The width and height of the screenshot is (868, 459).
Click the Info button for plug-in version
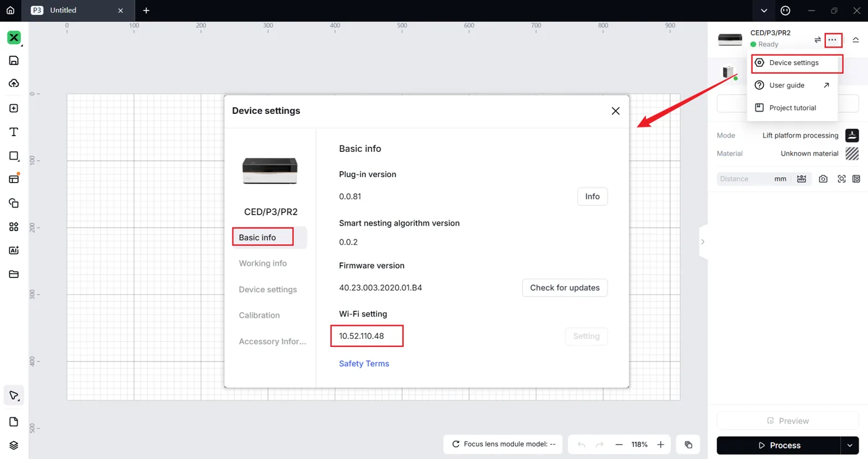[592, 196]
